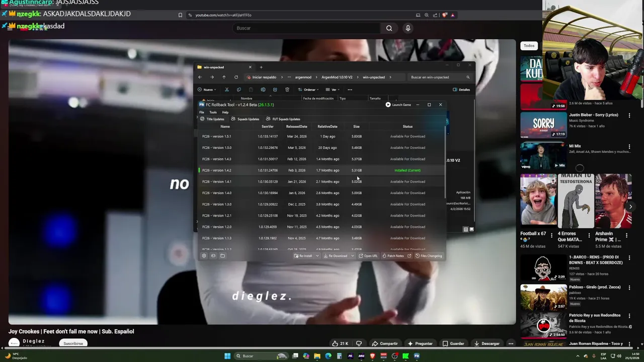
Task: Refresh the File Explorer folder
Action: point(236,77)
